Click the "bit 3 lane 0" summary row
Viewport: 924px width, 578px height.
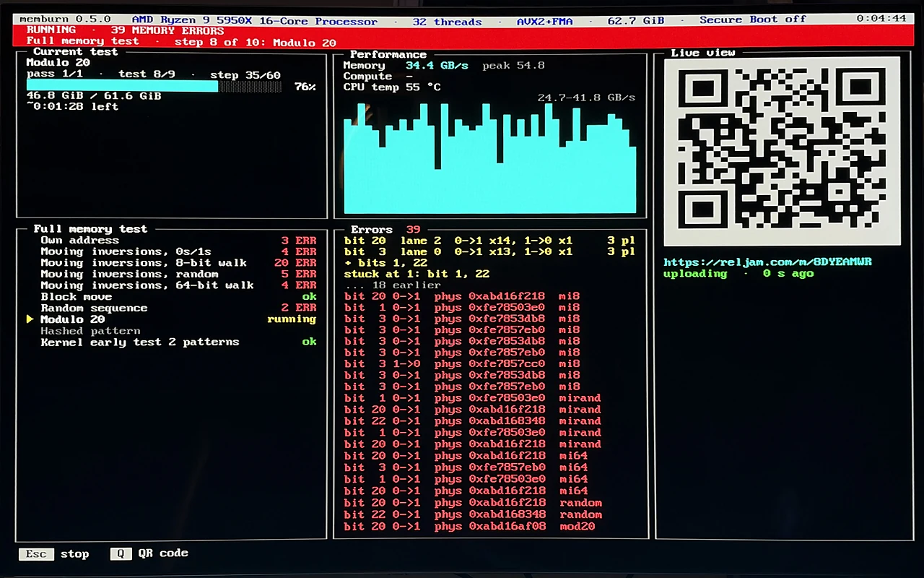(x=489, y=251)
